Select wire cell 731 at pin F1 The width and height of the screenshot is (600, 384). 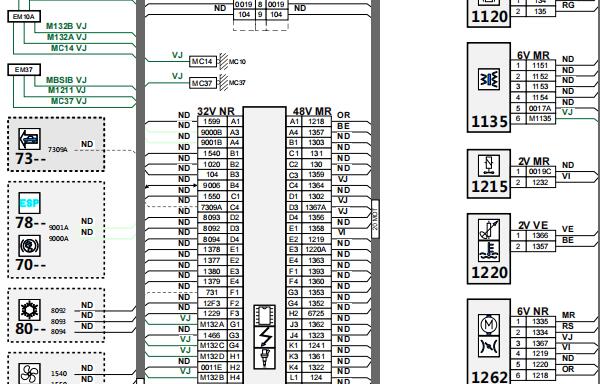pyautogui.click(x=212, y=292)
